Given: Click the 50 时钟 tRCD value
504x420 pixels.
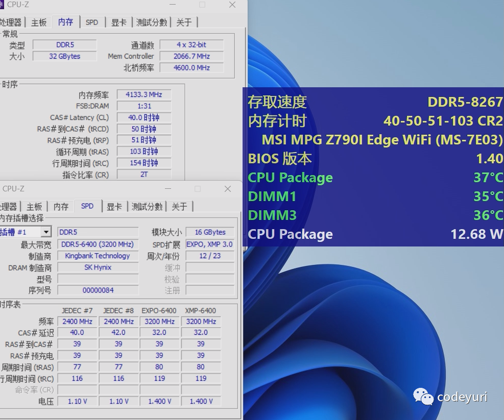Looking at the screenshot, I should [144, 129].
